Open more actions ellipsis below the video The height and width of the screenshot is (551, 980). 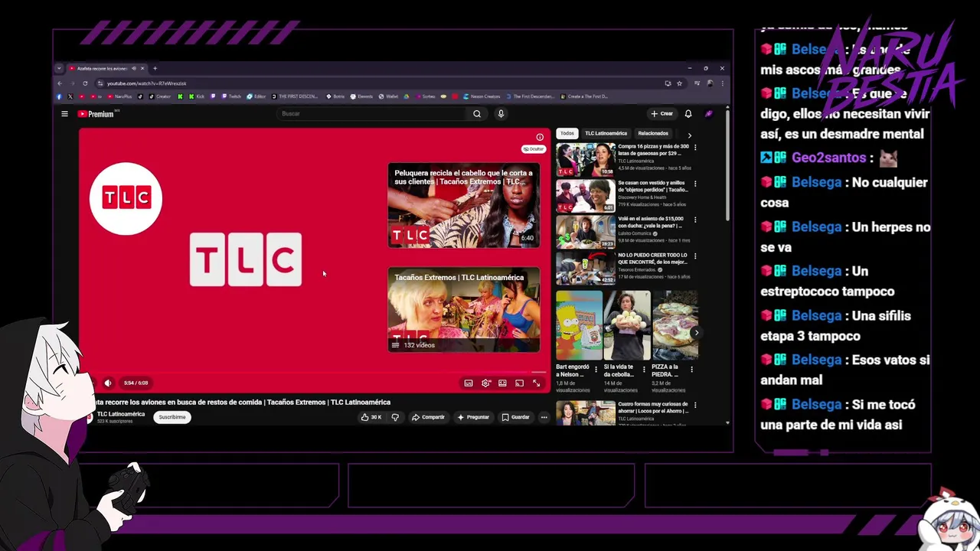(544, 417)
